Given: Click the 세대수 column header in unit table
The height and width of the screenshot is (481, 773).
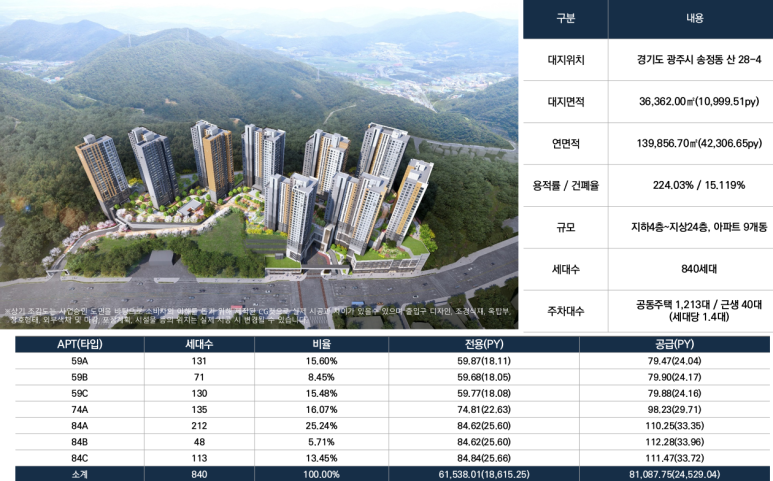Looking at the screenshot, I should point(199,344).
